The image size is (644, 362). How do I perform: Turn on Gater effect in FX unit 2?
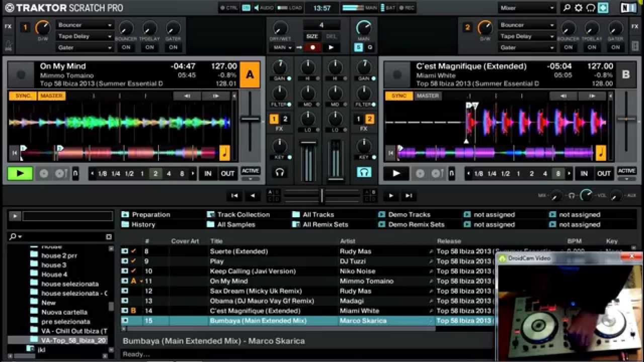(615, 47)
